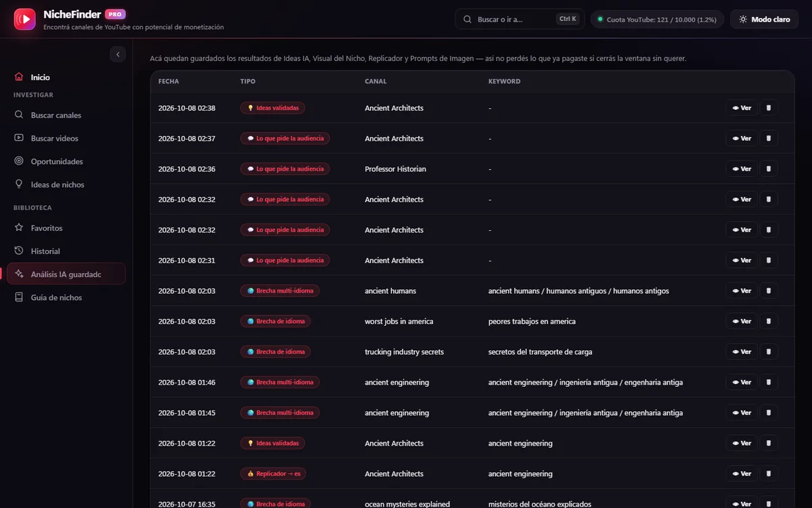The image size is (812, 508).
Task: Click the FECHA column header
Action: pyautogui.click(x=168, y=81)
